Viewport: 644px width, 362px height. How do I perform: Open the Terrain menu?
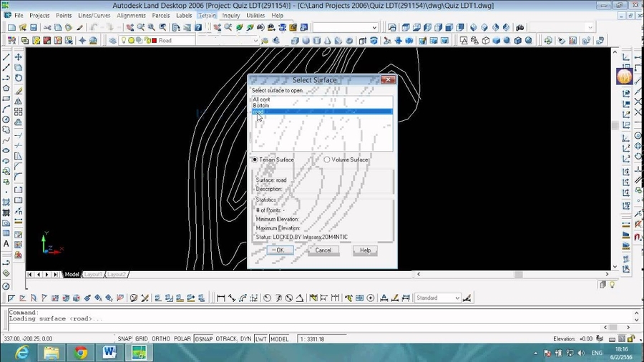tap(207, 15)
